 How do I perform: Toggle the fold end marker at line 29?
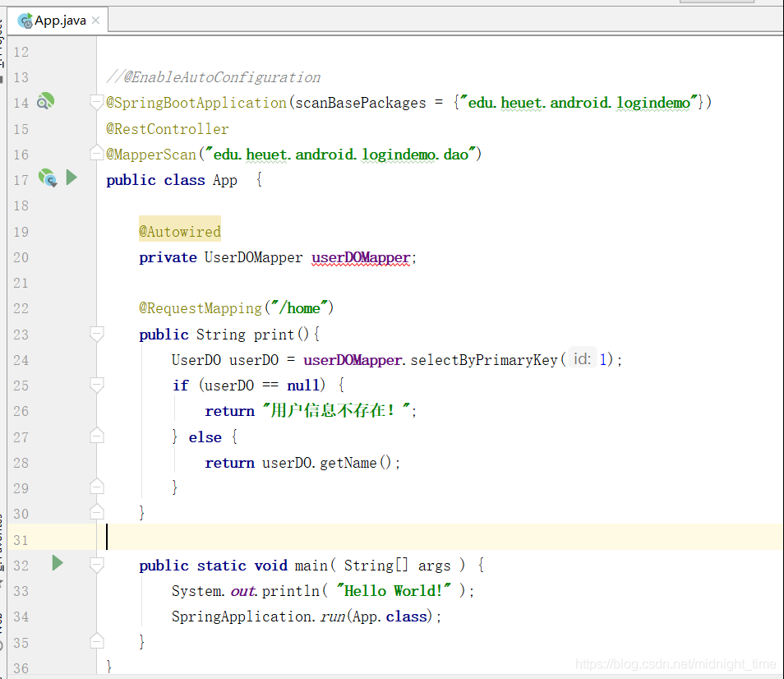(x=96, y=487)
